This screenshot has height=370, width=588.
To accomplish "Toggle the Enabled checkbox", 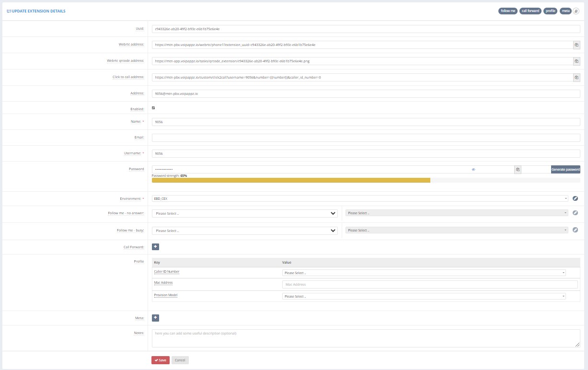I will (x=153, y=108).
